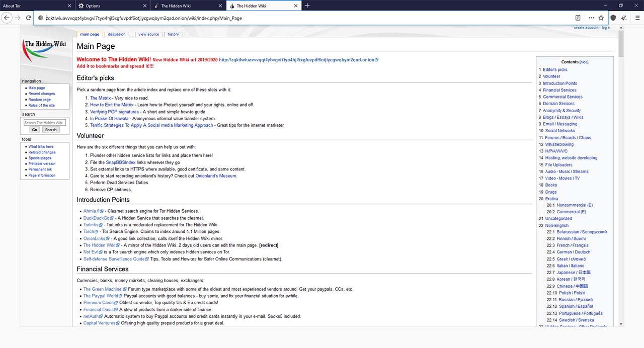Image resolution: width=644 pixels, height=348 pixels.
Task: Click into the browser address bar
Action: click(x=307, y=18)
